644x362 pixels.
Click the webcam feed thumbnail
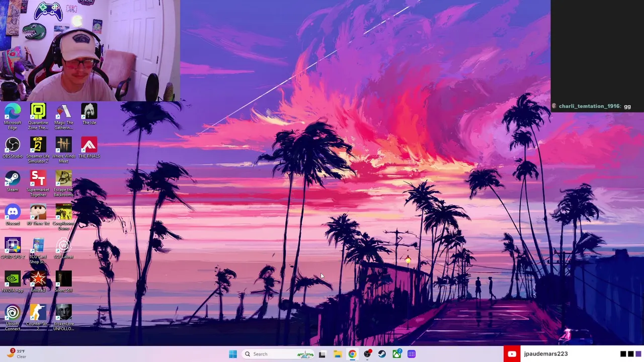click(90, 50)
